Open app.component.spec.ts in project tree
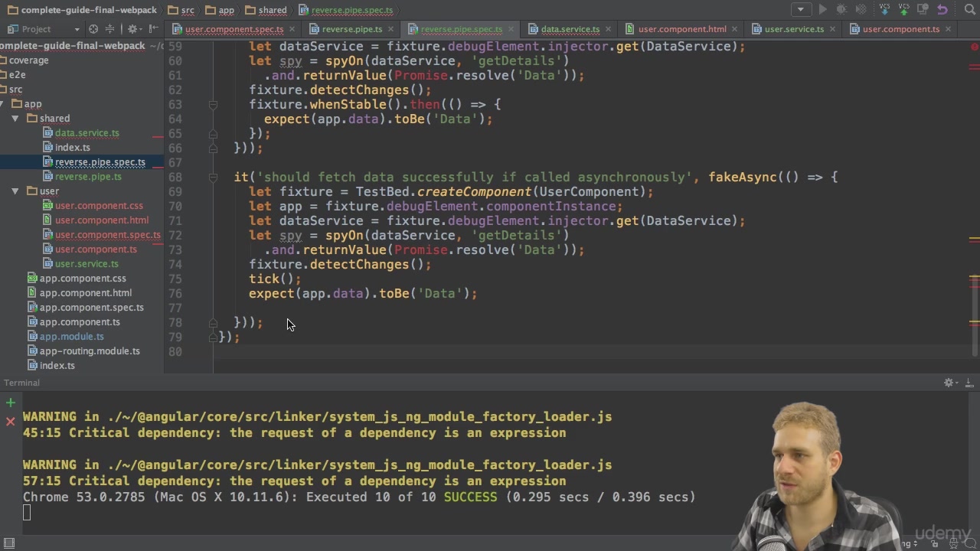The image size is (980, 551). click(x=86, y=308)
